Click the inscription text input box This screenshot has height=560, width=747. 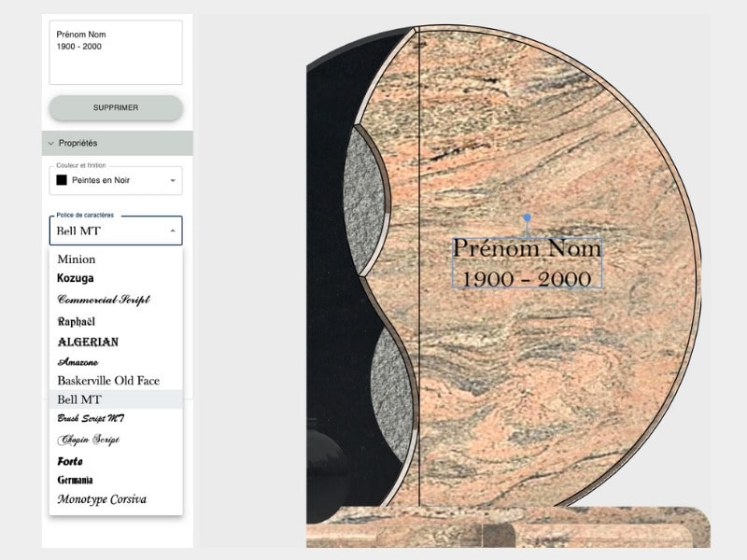pos(116,52)
